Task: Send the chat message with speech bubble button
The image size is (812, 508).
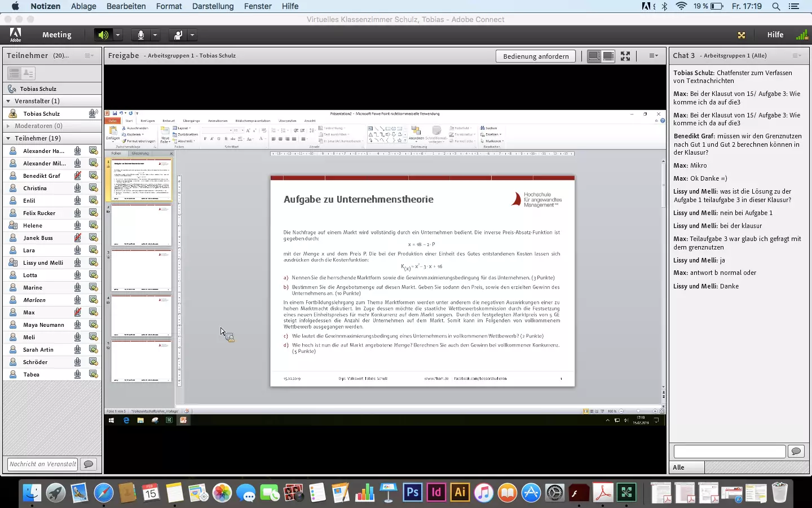Action: coord(796,451)
